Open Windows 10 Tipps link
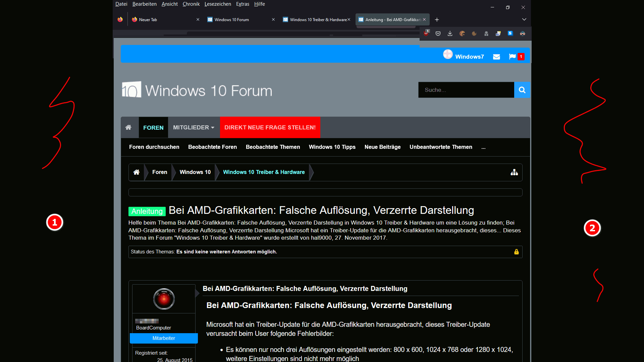 click(x=332, y=147)
